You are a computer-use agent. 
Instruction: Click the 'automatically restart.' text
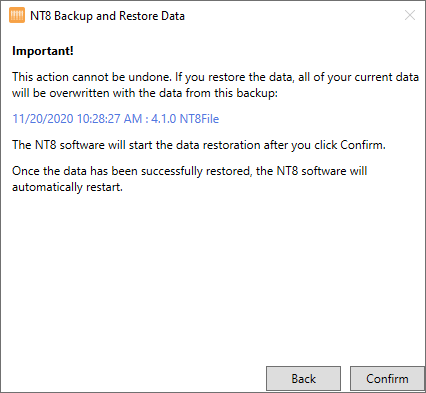(x=67, y=187)
